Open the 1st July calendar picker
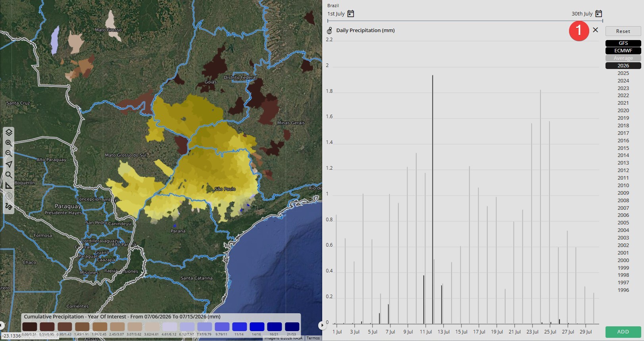The width and height of the screenshot is (644, 341). pos(351,14)
